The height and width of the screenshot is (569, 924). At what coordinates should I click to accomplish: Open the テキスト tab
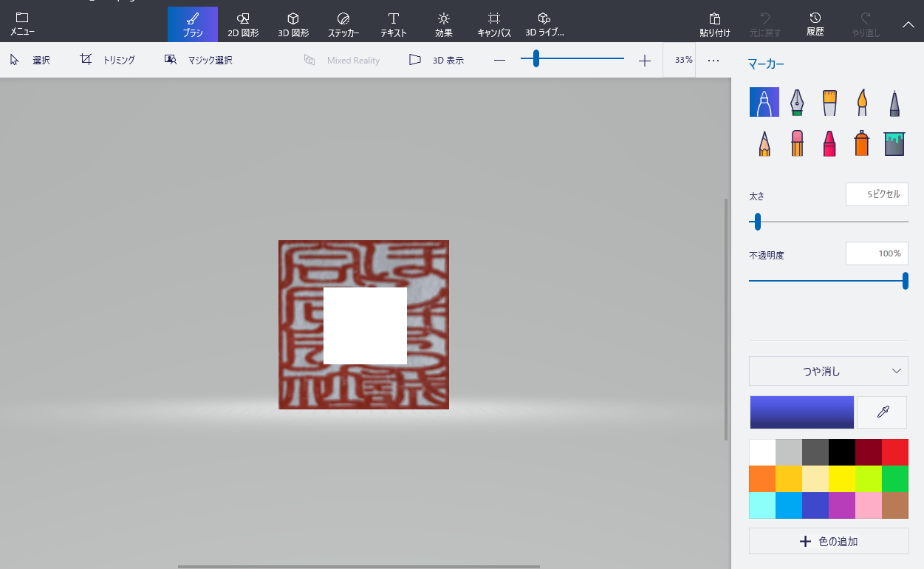point(394,24)
